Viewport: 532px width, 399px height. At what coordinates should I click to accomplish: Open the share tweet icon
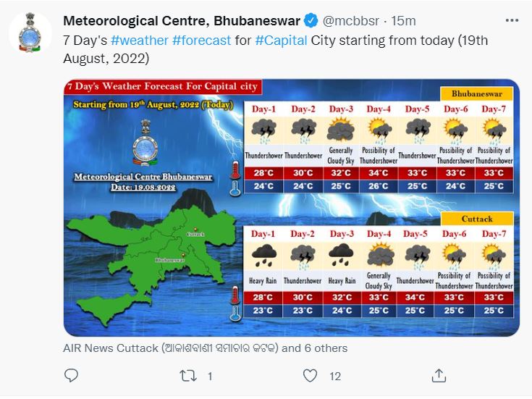tap(439, 376)
